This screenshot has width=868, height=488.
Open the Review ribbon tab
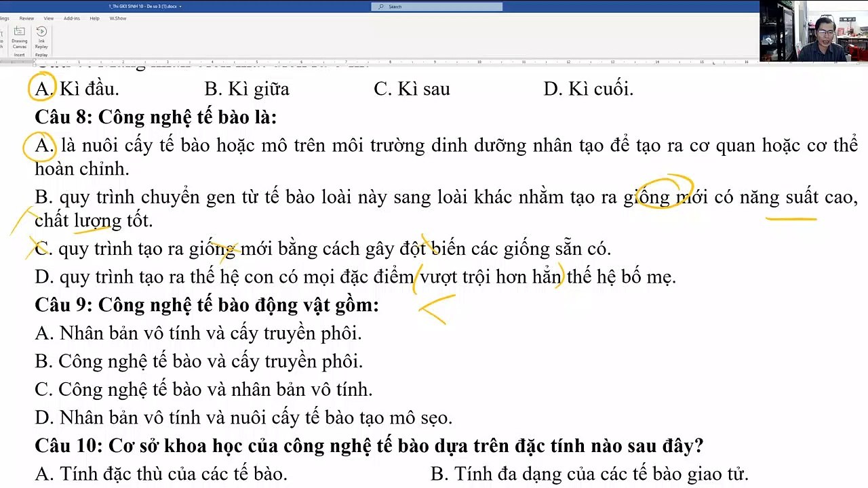pos(27,18)
